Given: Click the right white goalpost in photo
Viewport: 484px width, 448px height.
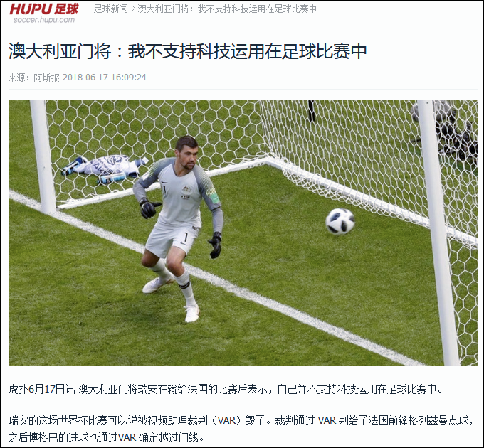Looking at the screenshot, I should 438,232.
